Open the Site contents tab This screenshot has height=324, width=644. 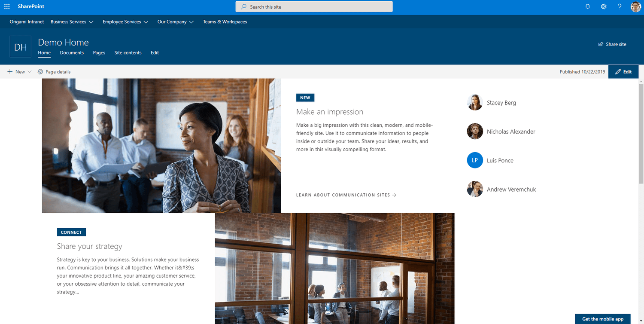pyautogui.click(x=128, y=52)
